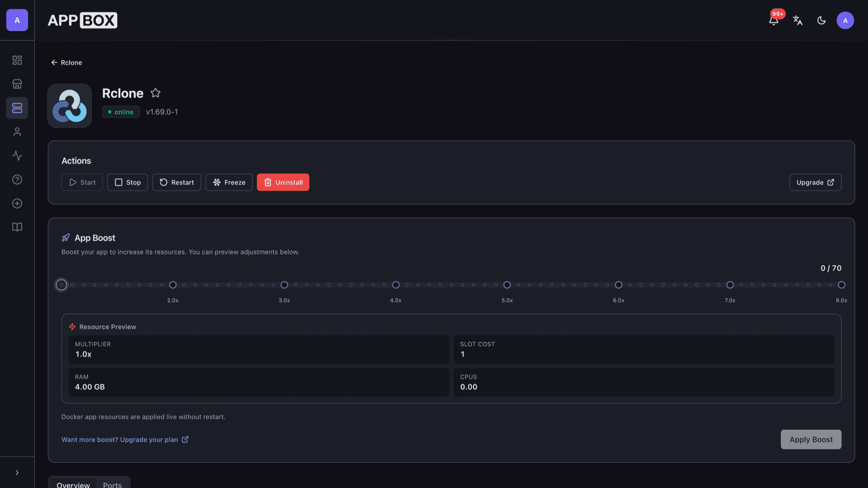The height and width of the screenshot is (488, 868).
Task: Click the online status badge
Action: tap(121, 112)
